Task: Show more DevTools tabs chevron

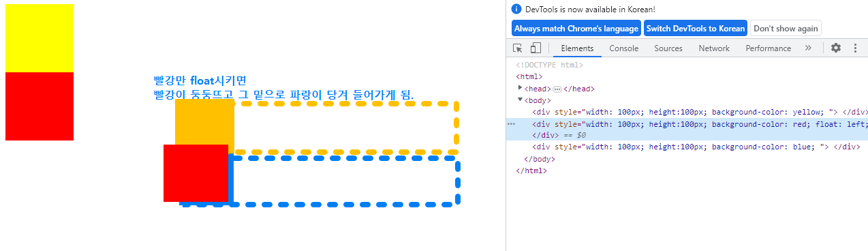Action: point(808,48)
